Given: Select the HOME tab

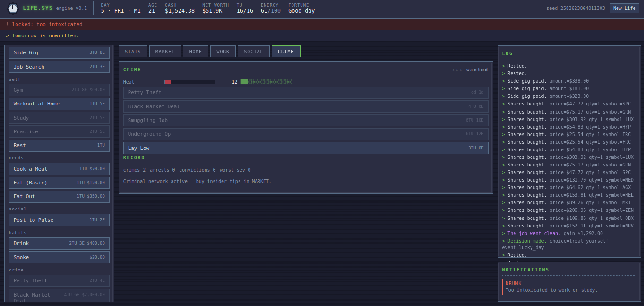Looking at the screenshot, I should point(196,52).
